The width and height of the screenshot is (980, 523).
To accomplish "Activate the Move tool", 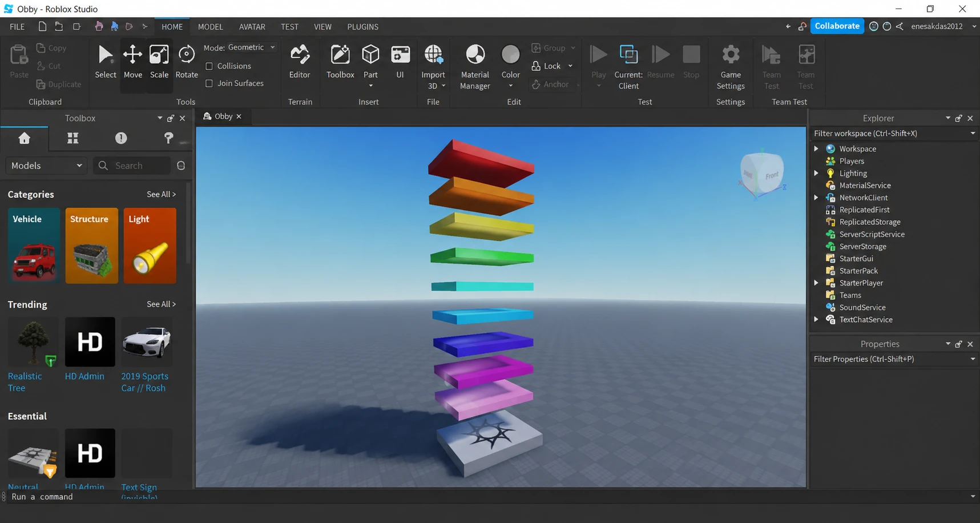I will click(x=132, y=62).
